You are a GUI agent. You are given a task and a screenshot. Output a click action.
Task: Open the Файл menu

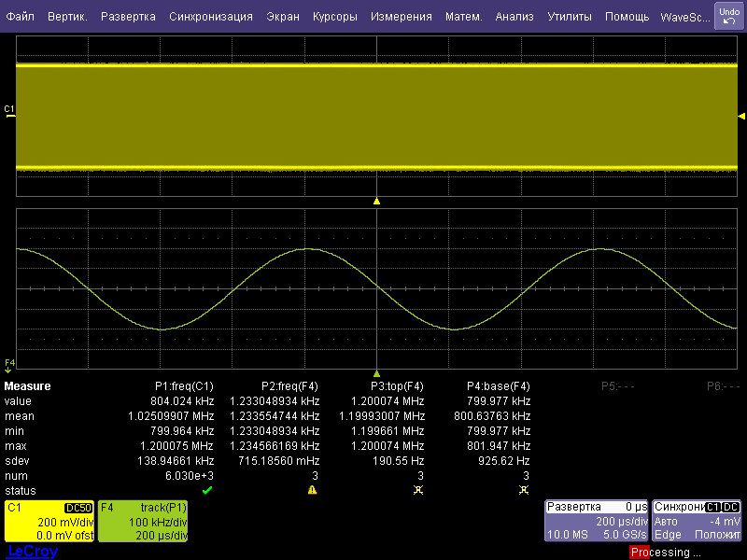click(20, 17)
